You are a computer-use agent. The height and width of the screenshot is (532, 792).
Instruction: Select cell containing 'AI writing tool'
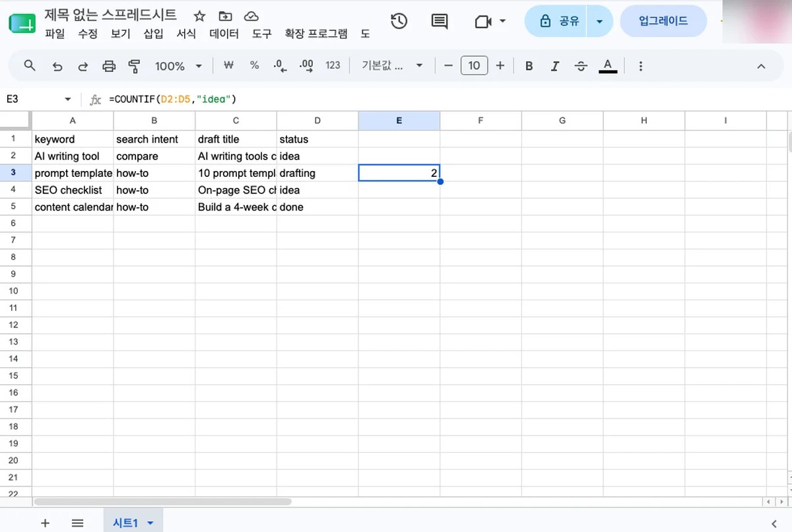(x=73, y=156)
